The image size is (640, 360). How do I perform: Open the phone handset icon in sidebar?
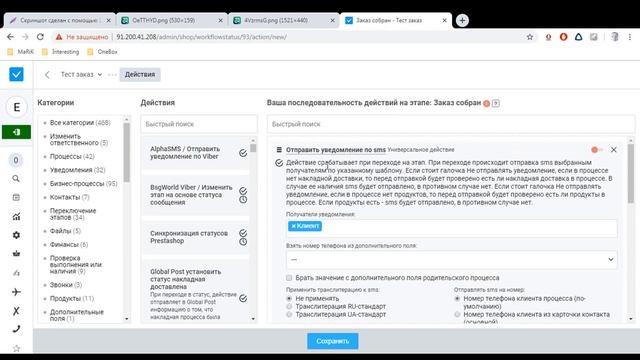16,329
